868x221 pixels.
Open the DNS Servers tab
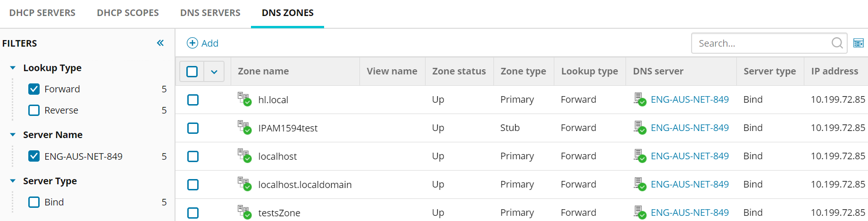click(210, 13)
